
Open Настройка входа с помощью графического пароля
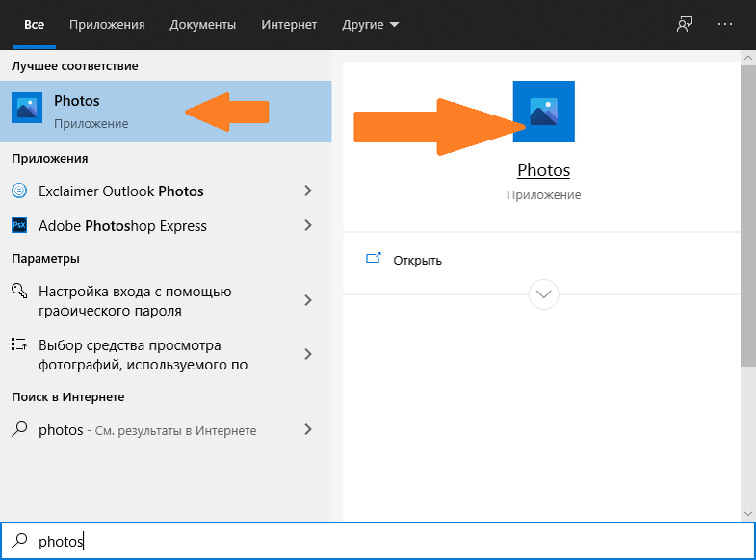coord(135,301)
